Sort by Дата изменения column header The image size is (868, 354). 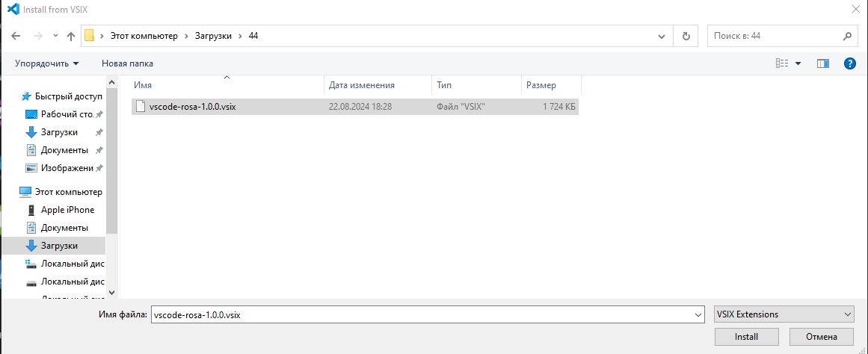tap(362, 85)
